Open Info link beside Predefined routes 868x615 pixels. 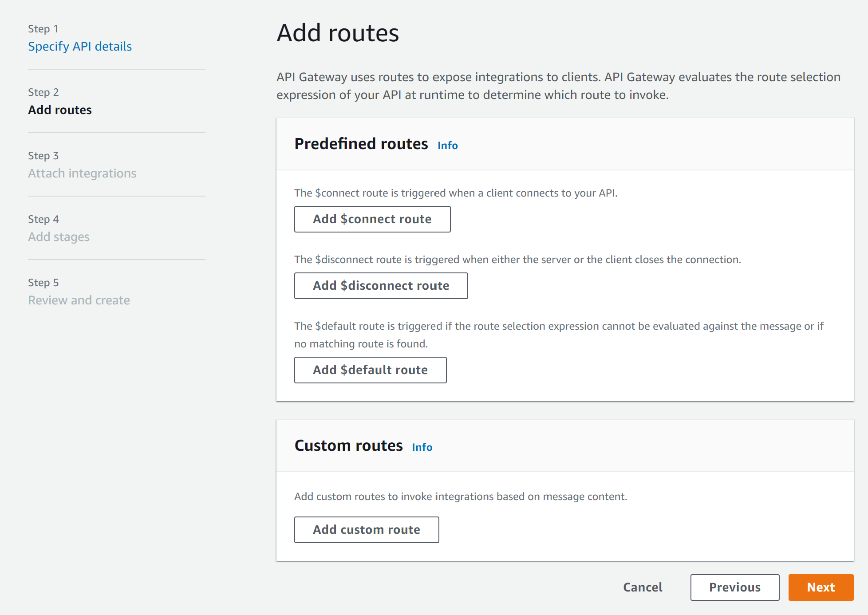(447, 146)
